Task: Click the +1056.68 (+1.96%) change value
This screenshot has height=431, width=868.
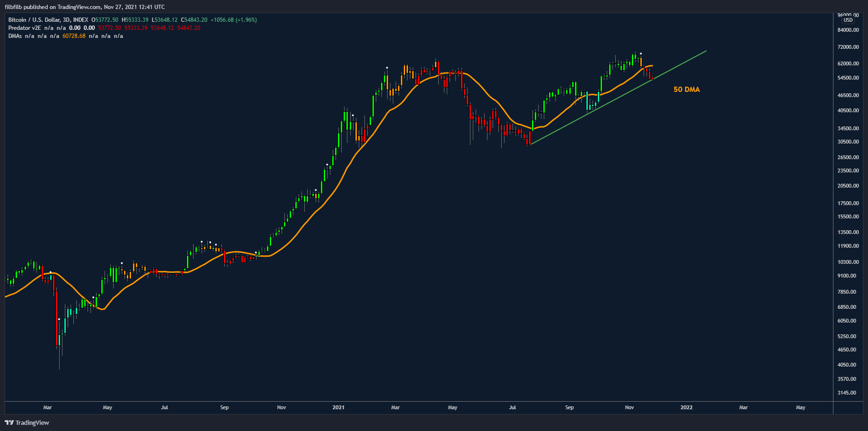Action: [234, 20]
